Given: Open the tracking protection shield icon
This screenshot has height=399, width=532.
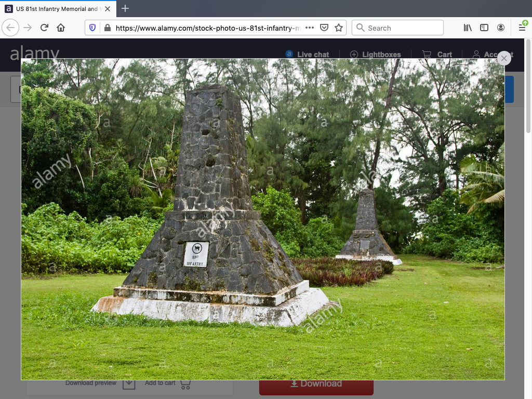Looking at the screenshot, I should tap(93, 28).
